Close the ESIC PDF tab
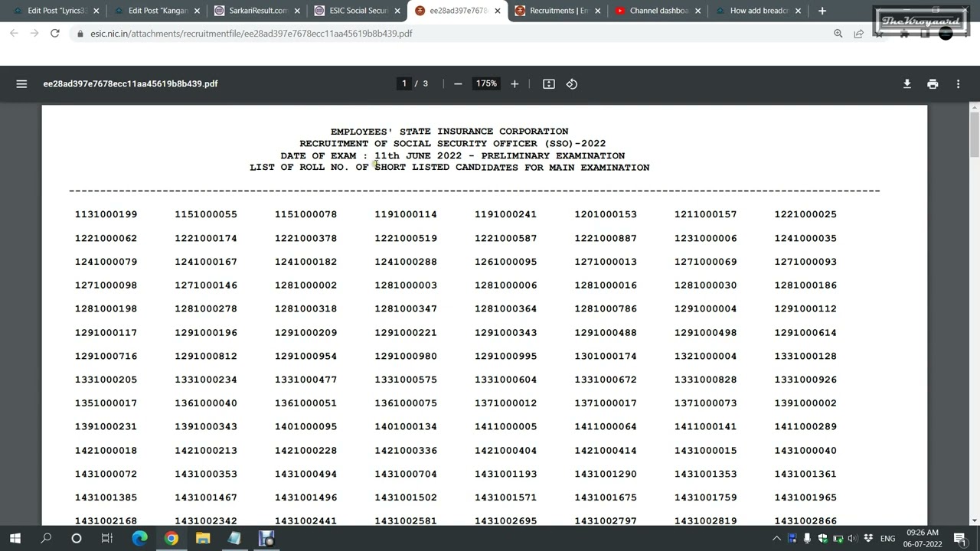 tap(498, 11)
